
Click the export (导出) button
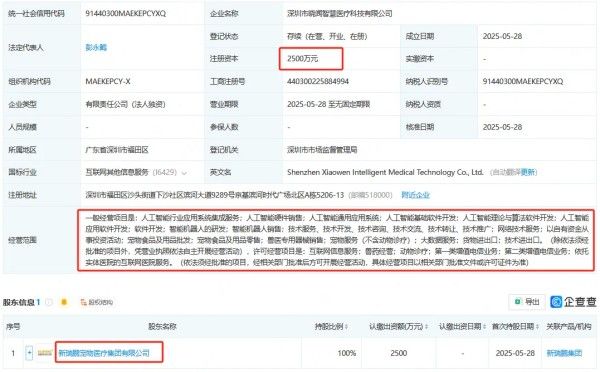[528, 302]
